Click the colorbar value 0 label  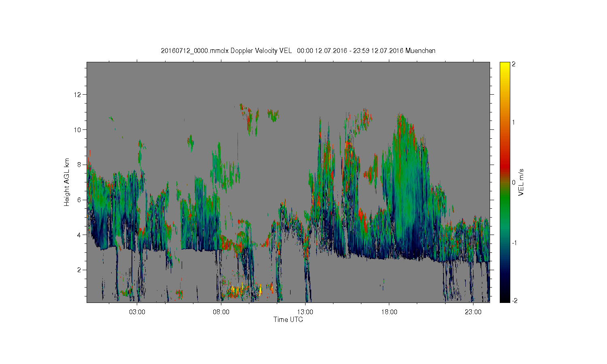coord(514,182)
